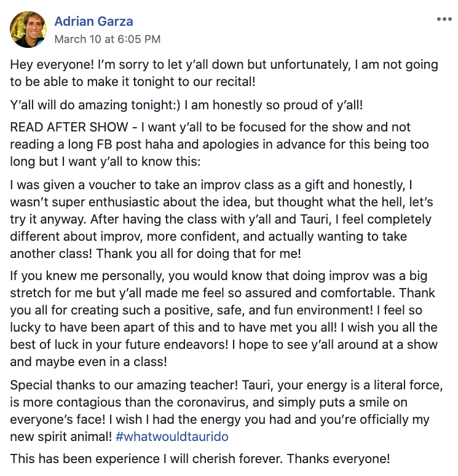Open the post options three-dot menu
The image size is (458, 476).
[x=444, y=19]
